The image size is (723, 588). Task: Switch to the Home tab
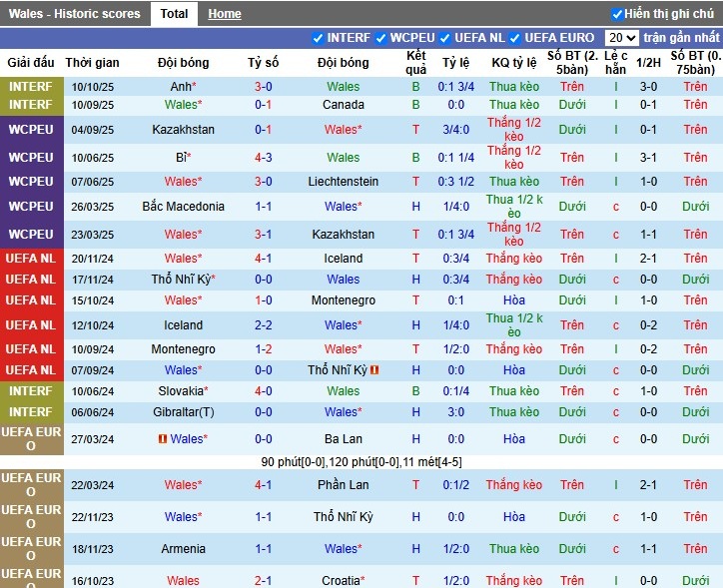[224, 14]
